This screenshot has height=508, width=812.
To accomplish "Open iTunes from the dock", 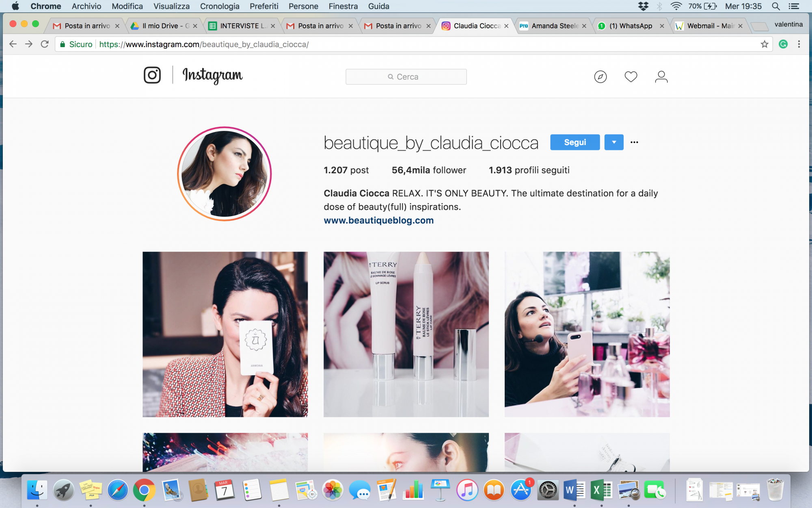I will [467, 490].
